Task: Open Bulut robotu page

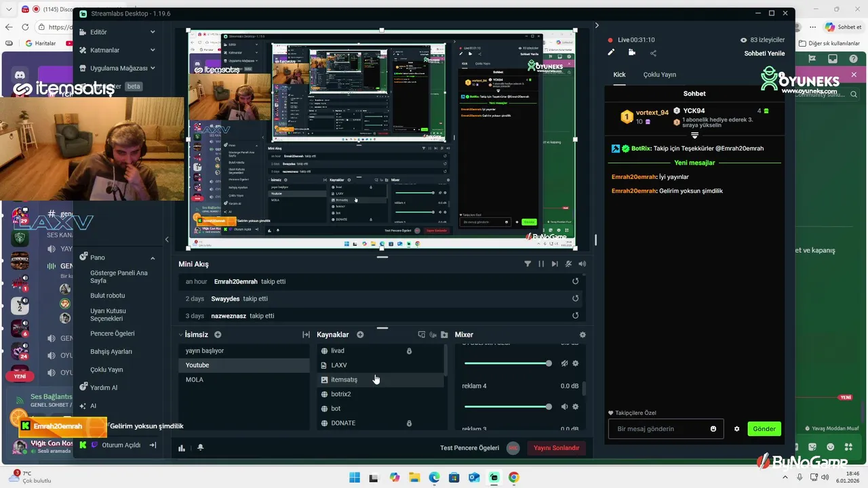Action: (108, 296)
